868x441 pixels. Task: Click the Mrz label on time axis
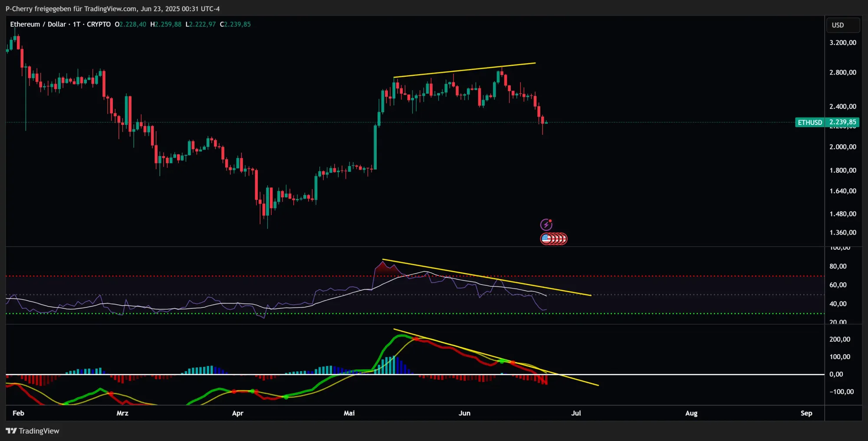pos(122,413)
